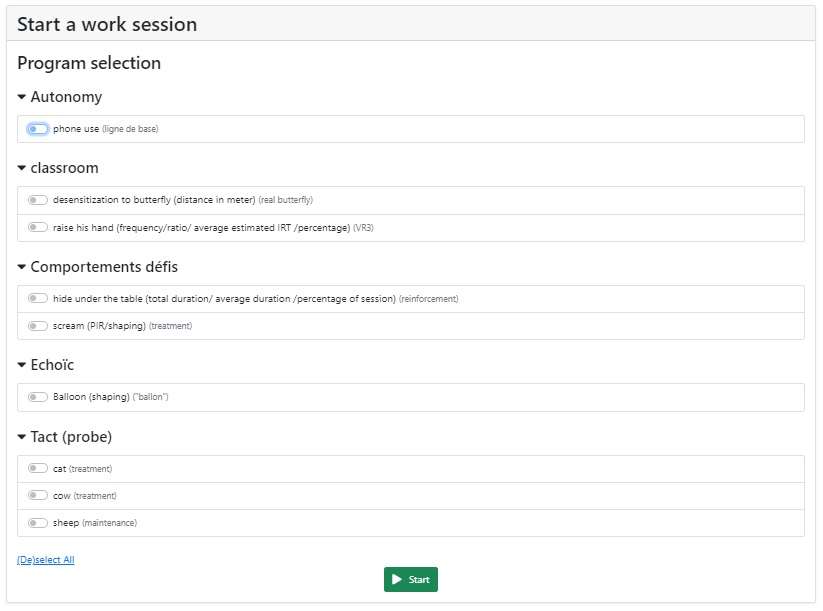
Task: Enable desensitization to butterfly program
Action: coord(38,199)
